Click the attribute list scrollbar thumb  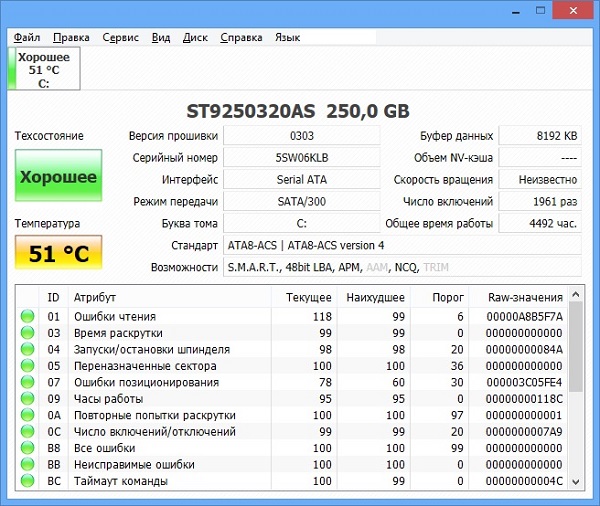(576, 346)
